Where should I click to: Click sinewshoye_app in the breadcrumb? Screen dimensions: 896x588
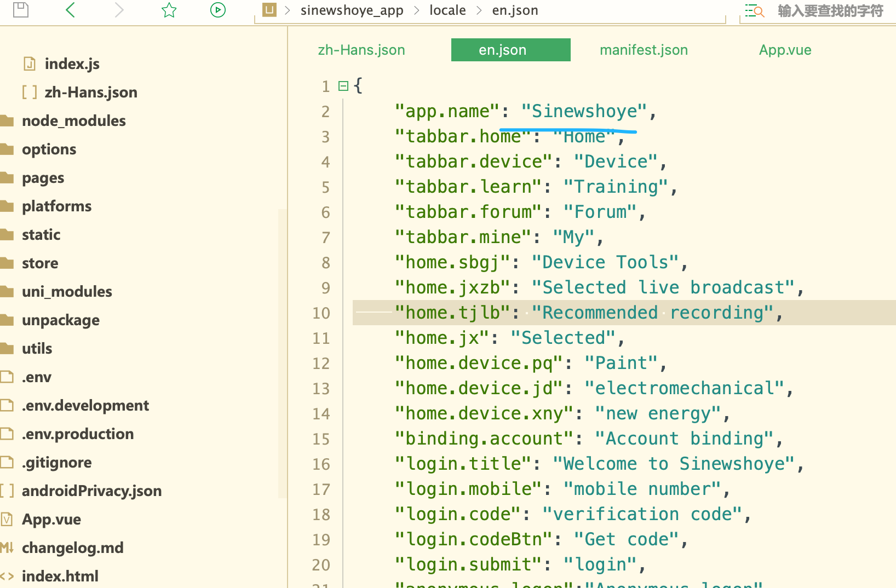352,10
